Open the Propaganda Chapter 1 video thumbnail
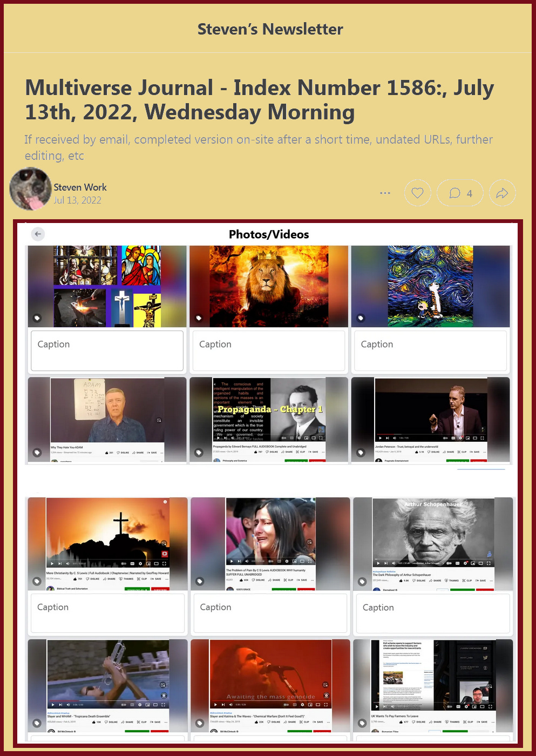This screenshot has width=536, height=756. [x=269, y=419]
